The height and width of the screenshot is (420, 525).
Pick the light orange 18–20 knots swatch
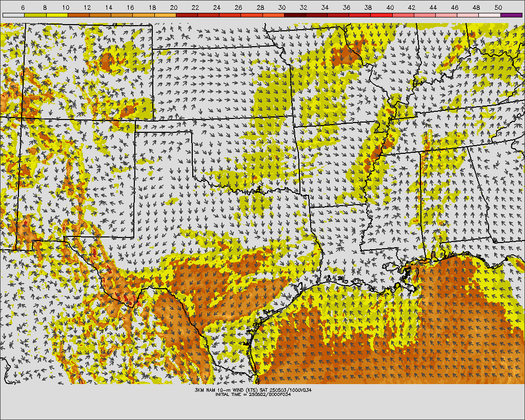165,15
